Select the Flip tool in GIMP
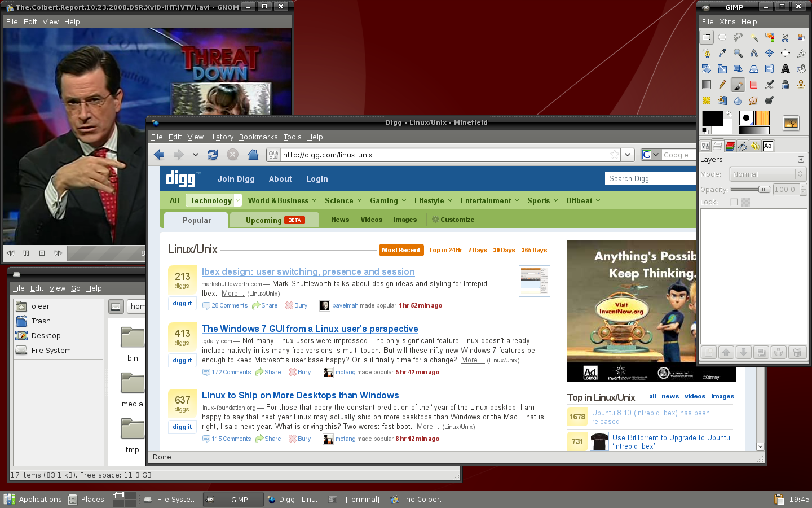The height and width of the screenshot is (508, 812). pyautogui.click(x=770, y=69)
